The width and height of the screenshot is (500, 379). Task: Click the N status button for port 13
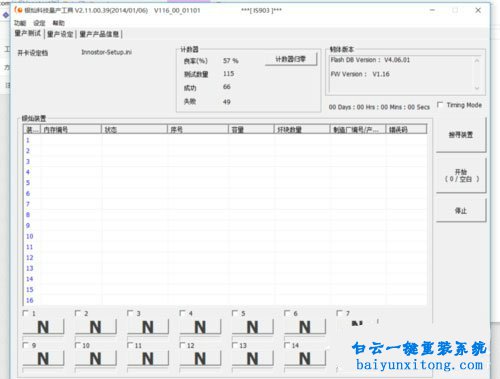click(253, 359)
